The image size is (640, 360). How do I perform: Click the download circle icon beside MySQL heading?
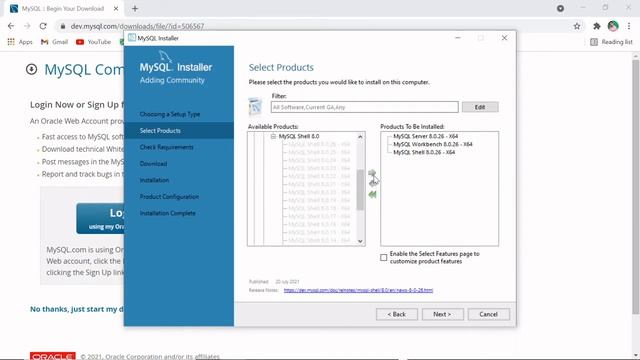tap(31, 69)
